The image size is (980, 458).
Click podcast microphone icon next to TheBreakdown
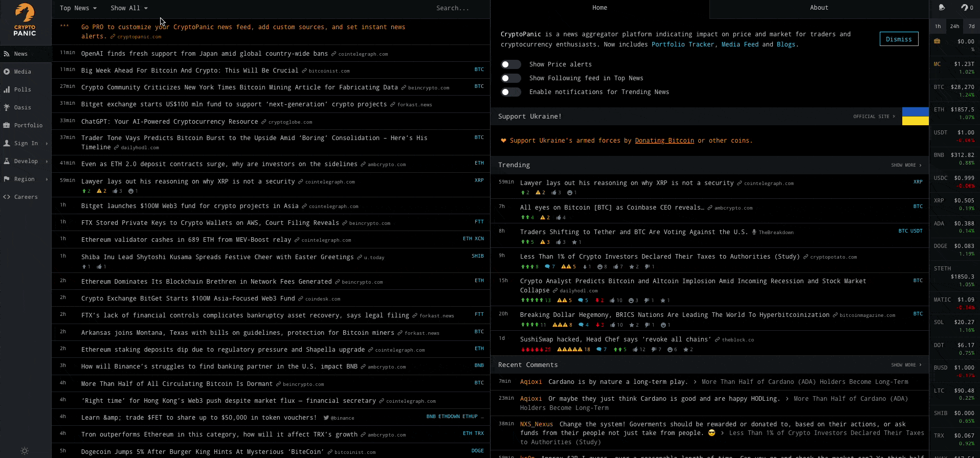[x=754, y=232]
